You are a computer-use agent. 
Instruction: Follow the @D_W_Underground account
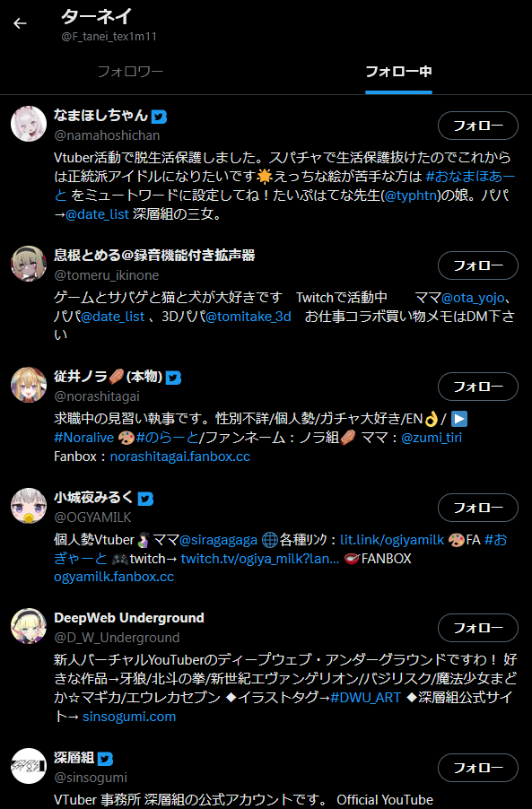(x=478, y=628)
